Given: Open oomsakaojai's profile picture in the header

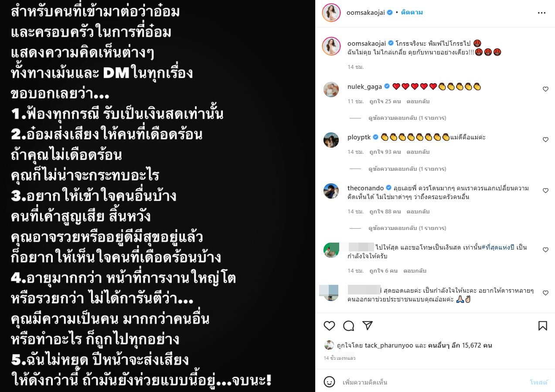Looking at the screenshot, I should pyautogui.click(x=331, y=13).
